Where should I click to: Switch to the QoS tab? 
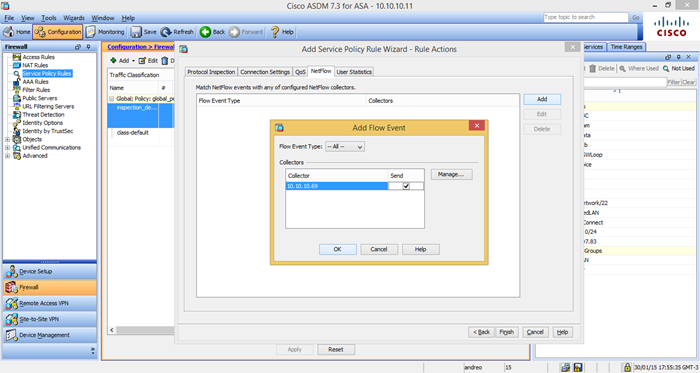point(300,72)
